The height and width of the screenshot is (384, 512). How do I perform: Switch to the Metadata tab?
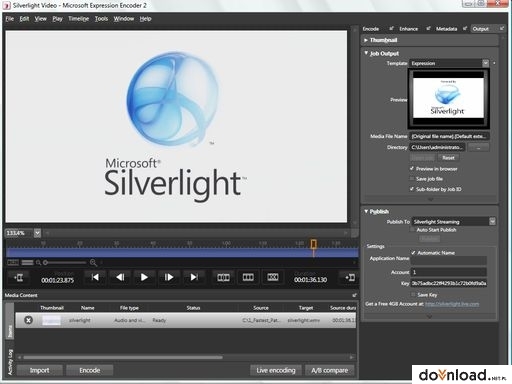[447, 29]
